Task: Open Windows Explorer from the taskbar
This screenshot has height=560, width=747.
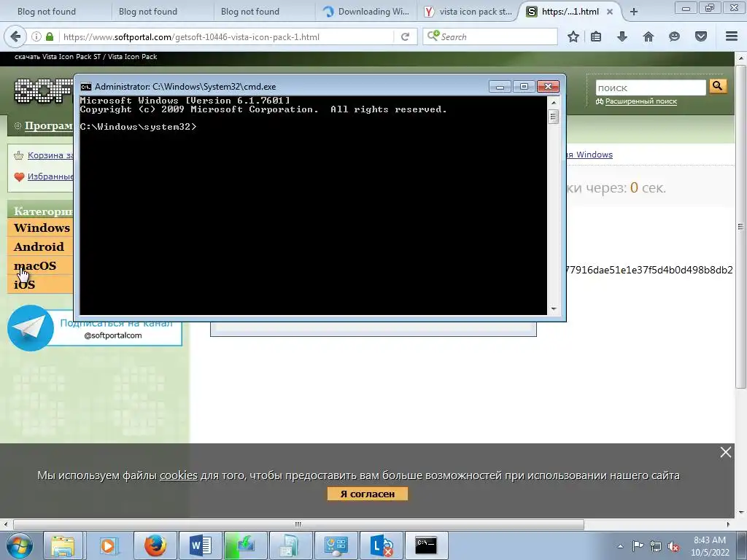Action: point(63,545)
